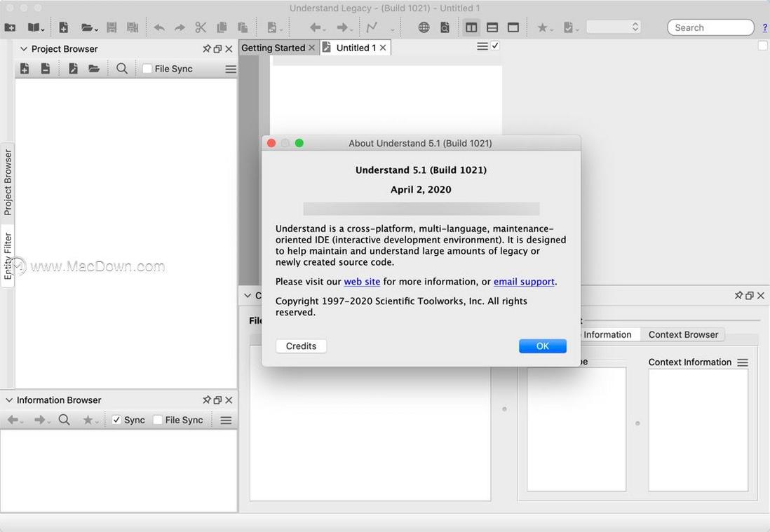Click the New Project folder icon
Image resolution: width=770 pixels, height=532 pixels.
click(10, 27)
